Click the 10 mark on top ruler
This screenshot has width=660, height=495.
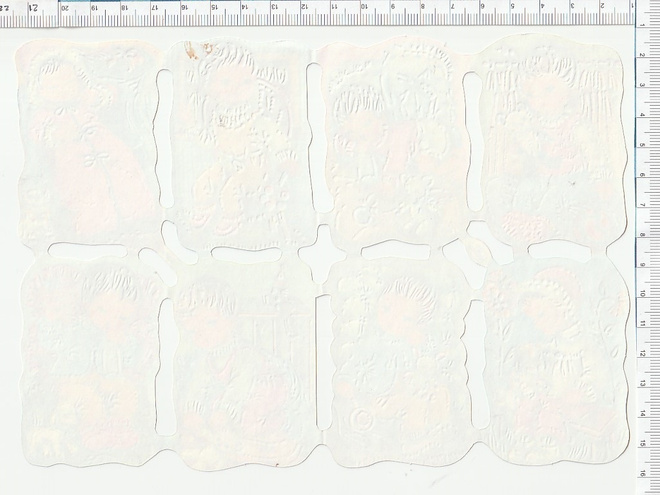coord(364,7)
